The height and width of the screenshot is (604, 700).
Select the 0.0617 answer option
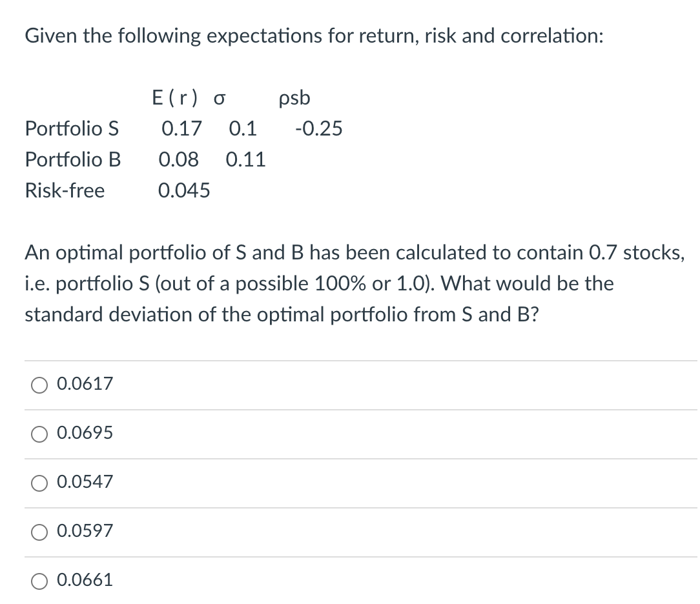click(x=39, y=385)
